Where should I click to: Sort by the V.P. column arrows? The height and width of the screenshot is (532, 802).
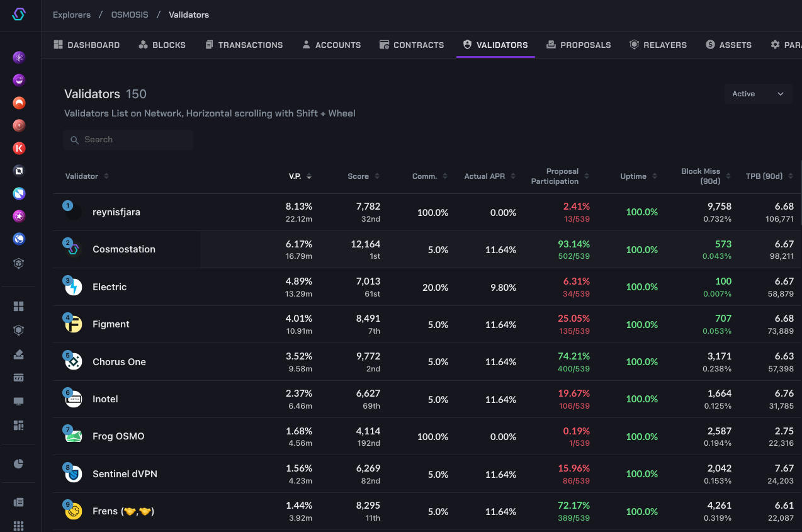[x=309, y=176]
